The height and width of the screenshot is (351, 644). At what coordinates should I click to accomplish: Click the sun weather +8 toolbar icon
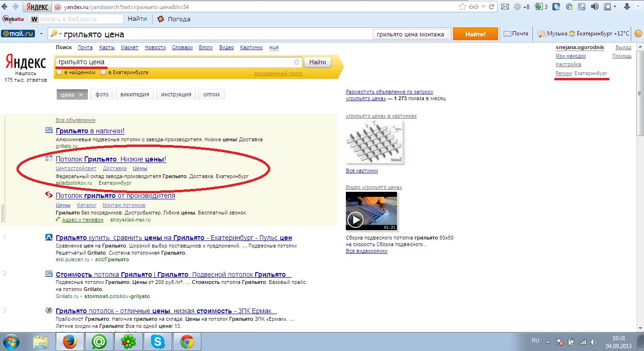(522, 7)
